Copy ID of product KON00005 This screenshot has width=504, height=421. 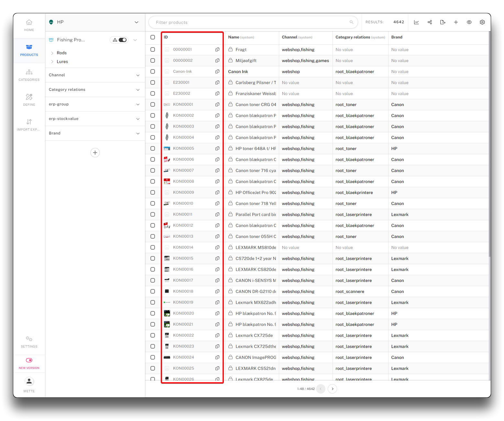pyautogui.click(x=217, y=148)
